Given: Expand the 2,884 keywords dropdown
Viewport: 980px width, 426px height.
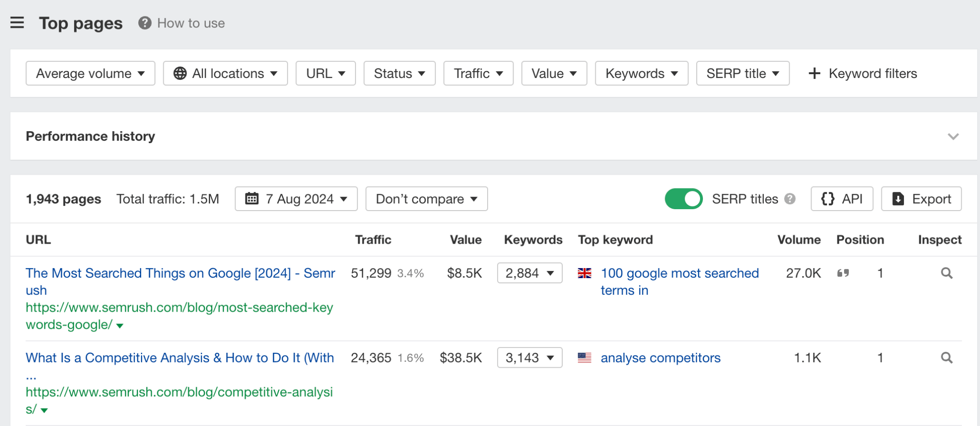Looking at the screenshot, I should click(530, 273).
